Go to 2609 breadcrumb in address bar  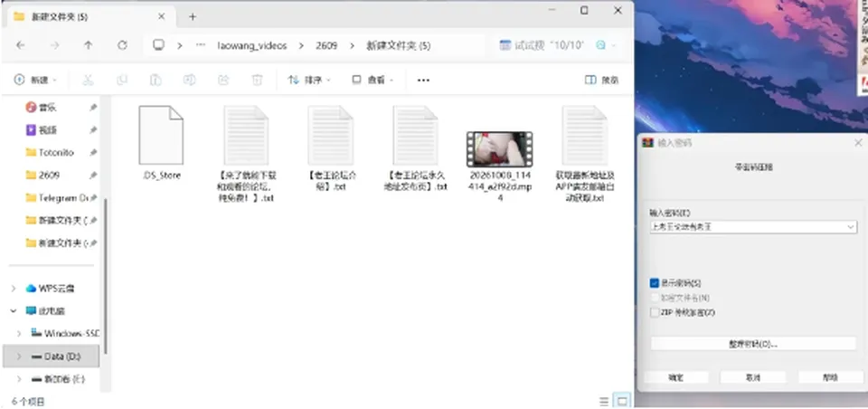(x=326, y=46)
